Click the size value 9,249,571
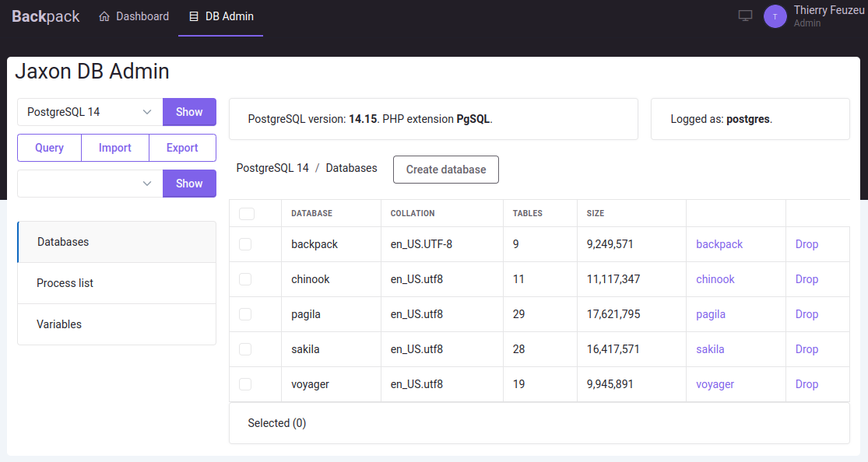868x462 pixels. click(610, 244)
